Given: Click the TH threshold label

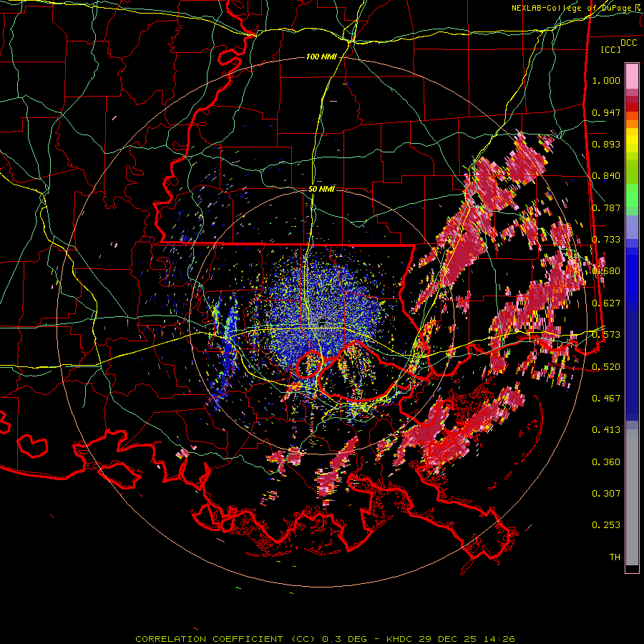Looking at the screenshot, I should pos(615,557).
